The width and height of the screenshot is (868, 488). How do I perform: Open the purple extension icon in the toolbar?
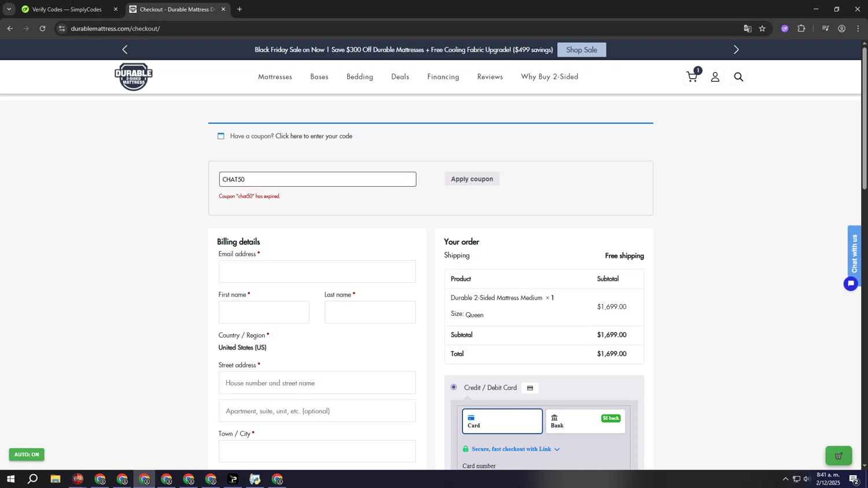[785, 28]
